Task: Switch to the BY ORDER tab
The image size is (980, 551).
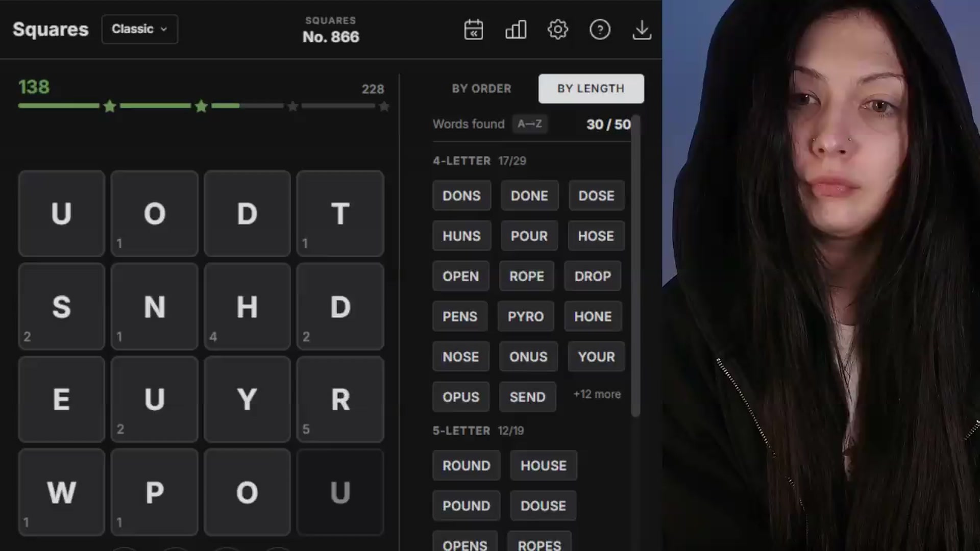Action: pyautogui.click(x=481, y=88)
